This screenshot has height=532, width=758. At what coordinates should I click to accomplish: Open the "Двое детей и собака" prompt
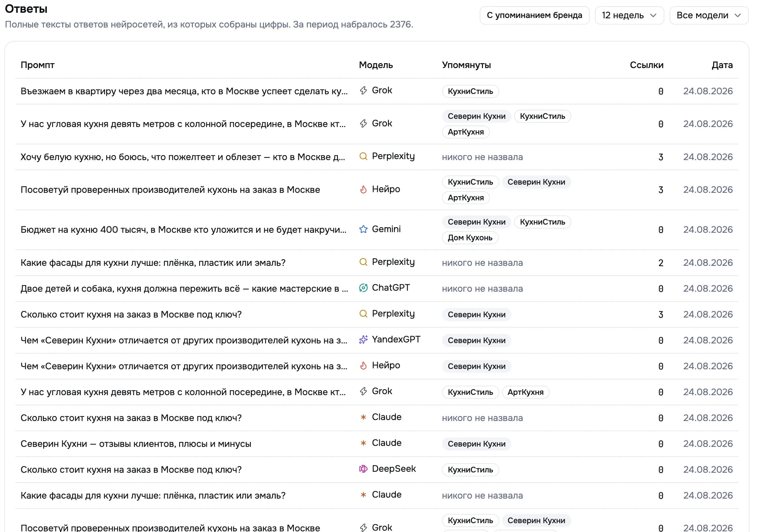[x=184, y=288]
